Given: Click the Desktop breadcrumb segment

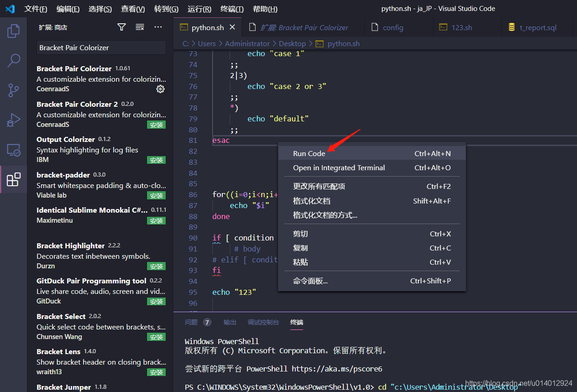Looking at the screenshot, I should click(x=292, y=44).
